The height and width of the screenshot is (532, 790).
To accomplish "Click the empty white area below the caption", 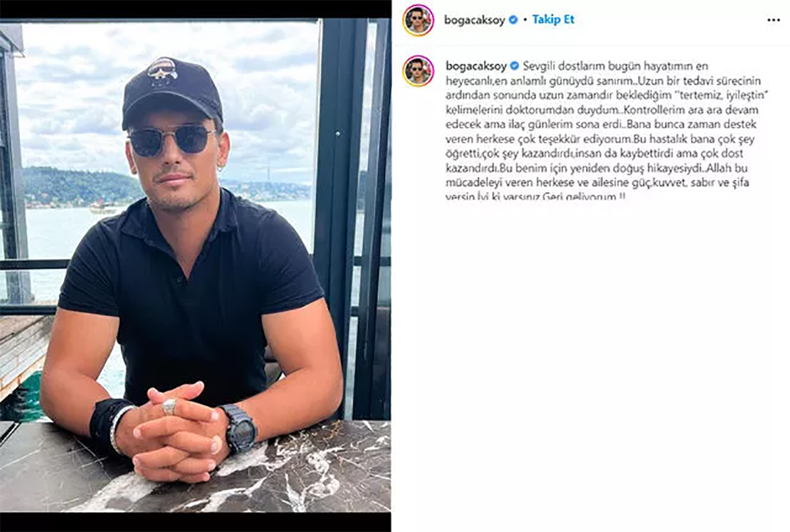I will [x=591, y=362].
